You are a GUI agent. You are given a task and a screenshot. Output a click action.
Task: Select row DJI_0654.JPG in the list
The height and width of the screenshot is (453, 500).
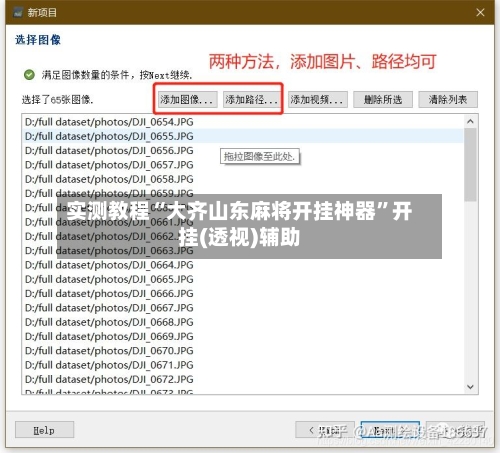pos(243,122)
